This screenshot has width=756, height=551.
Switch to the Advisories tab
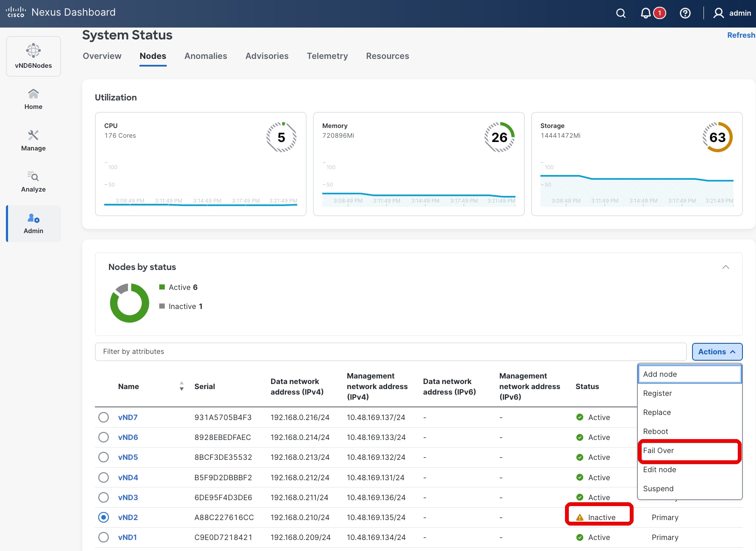point(267,56)
